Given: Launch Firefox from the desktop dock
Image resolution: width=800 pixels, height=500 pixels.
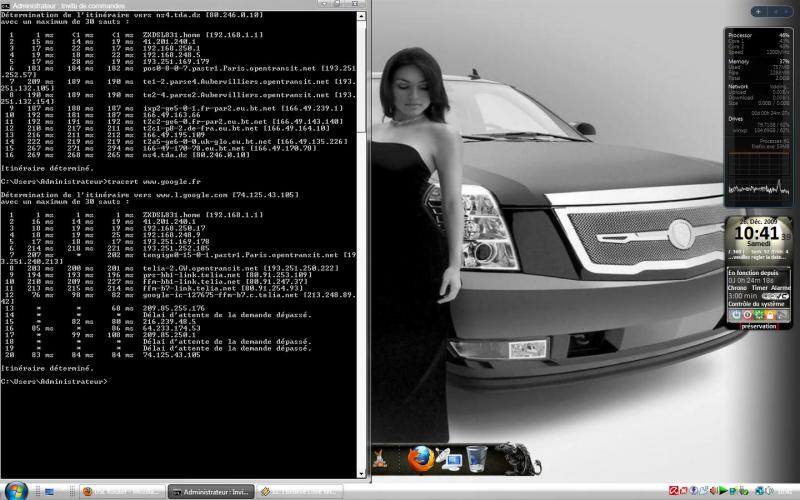Looking at the screenshot, I should pyautogui.click(x=420, y=459).
